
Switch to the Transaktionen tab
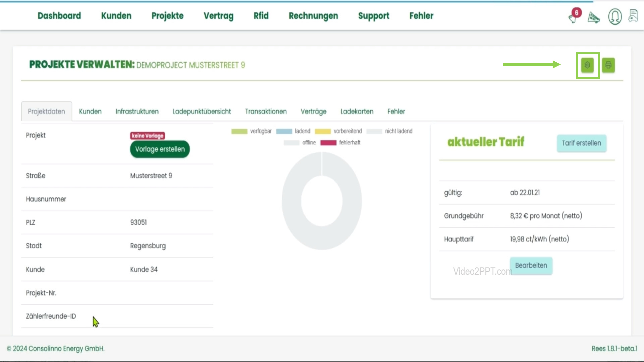pyautogui.click(x=266, y=111)
